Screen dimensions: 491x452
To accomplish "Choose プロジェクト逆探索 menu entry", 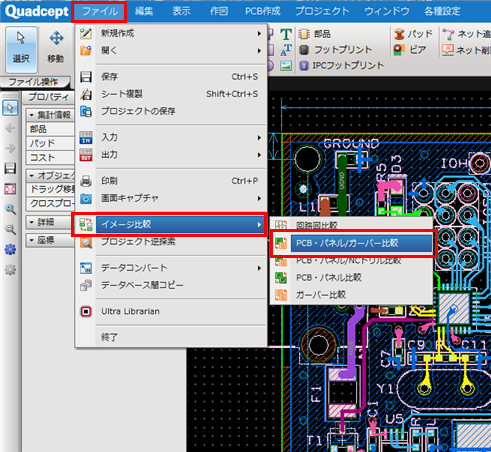I will (x=171, y=242).
